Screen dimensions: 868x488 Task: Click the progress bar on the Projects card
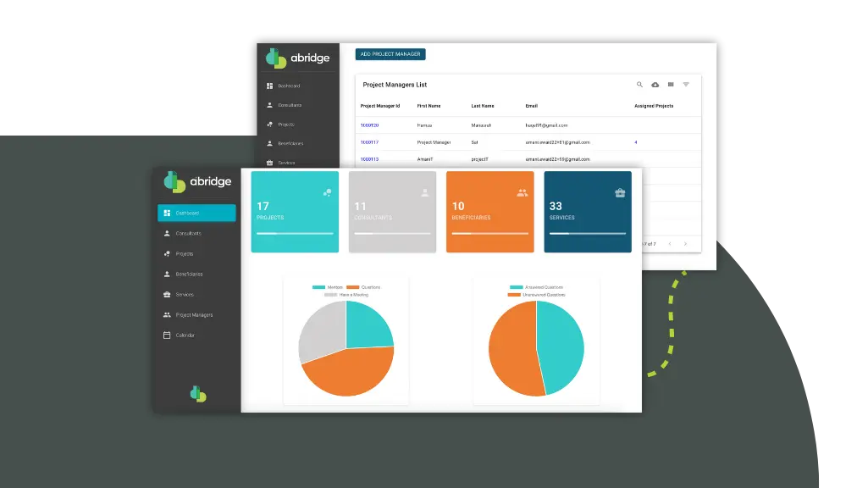290,233
